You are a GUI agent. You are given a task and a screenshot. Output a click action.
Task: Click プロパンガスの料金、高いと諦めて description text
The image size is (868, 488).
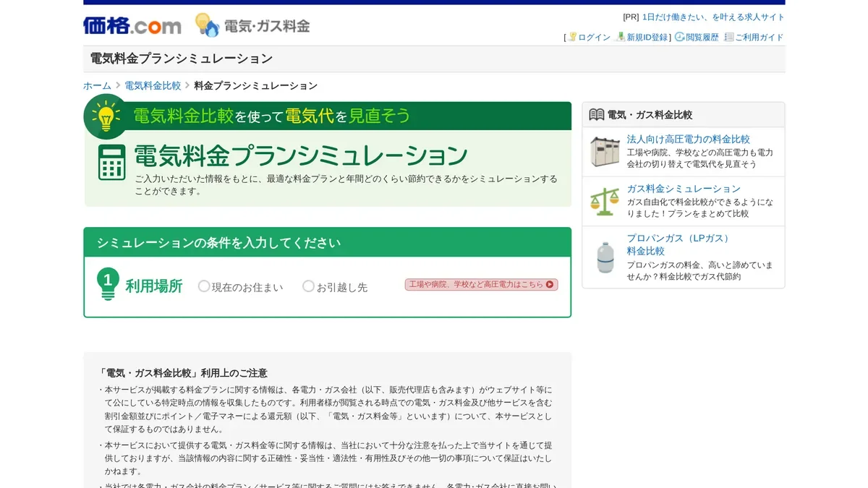pos(700,270)
